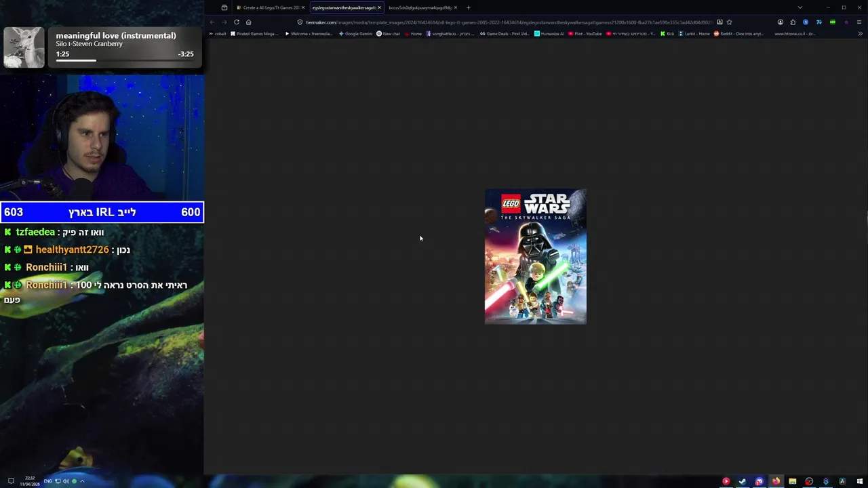The width and height of the screenshot is (868, 488).
Task: Open the Windows Start menu
Action: [859, 481]
